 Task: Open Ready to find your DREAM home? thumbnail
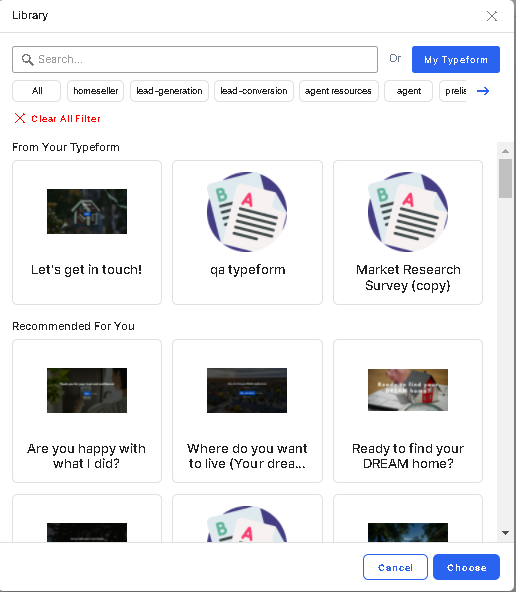(x=408, y=390)
